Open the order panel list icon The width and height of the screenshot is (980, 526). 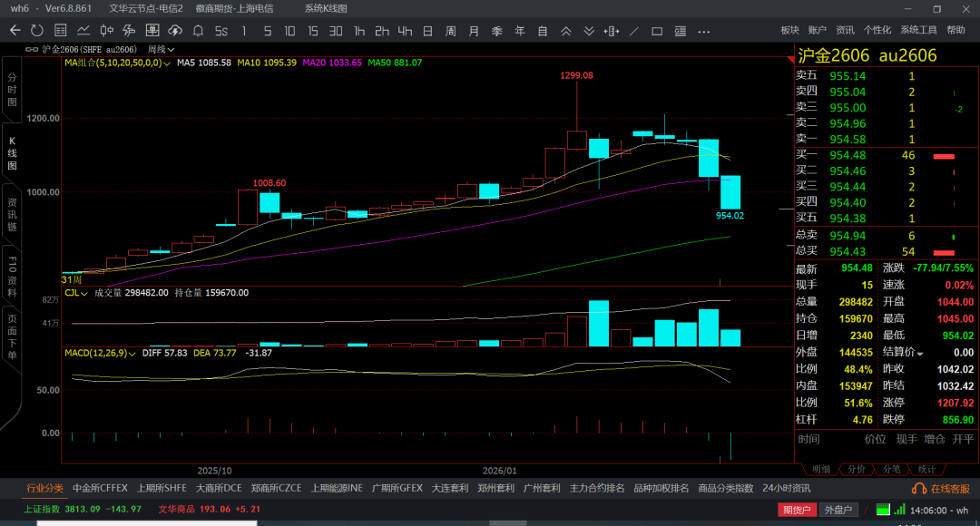click(x=680, y=31)
